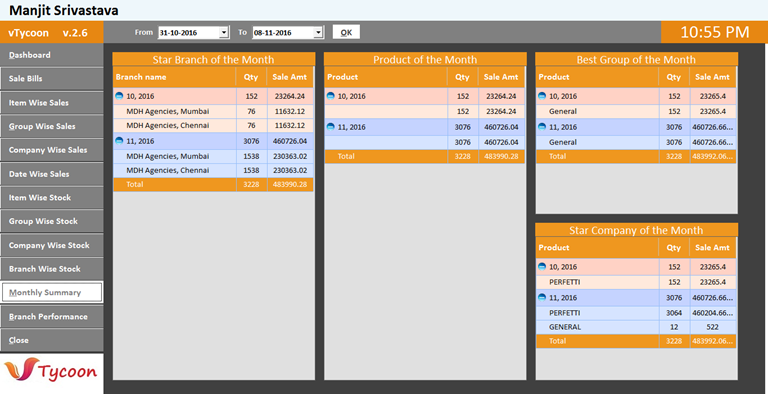Click the 10:55 PM clock display
The height and width of the screenshot is (394, 768).
click(715, 32)
